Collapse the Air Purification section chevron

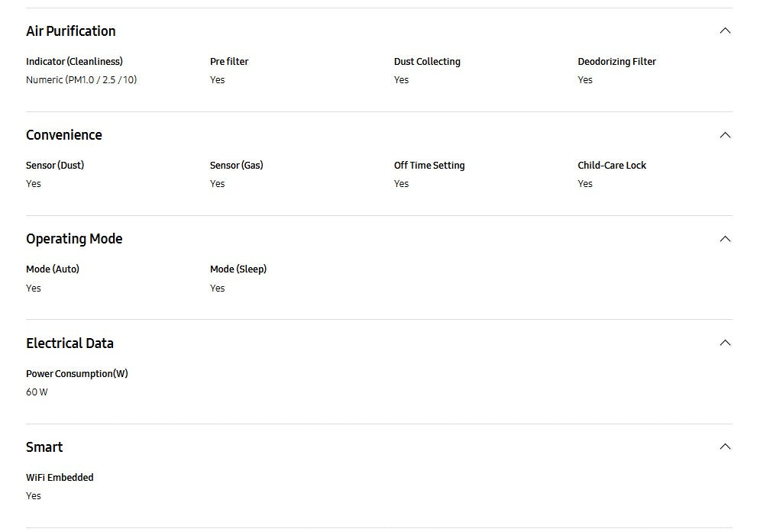click(725, 31)
